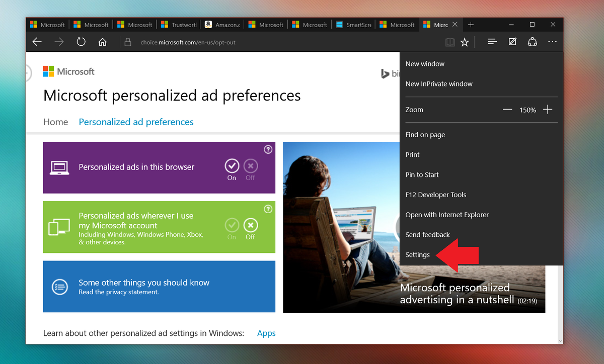Add this page to favorites
Viewport: 604px width, 364px height.
coord(465,42)
